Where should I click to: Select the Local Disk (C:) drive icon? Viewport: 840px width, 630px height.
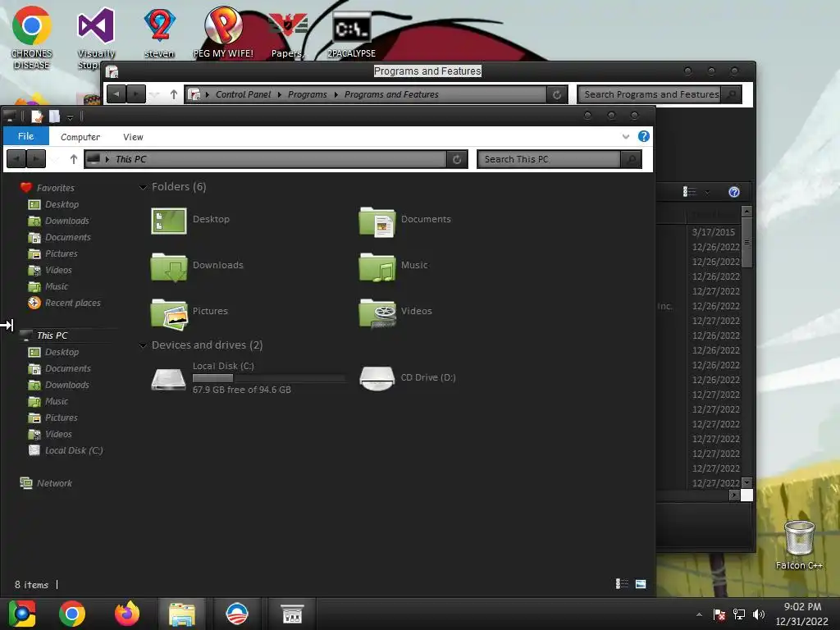click(x=168, y=378)
